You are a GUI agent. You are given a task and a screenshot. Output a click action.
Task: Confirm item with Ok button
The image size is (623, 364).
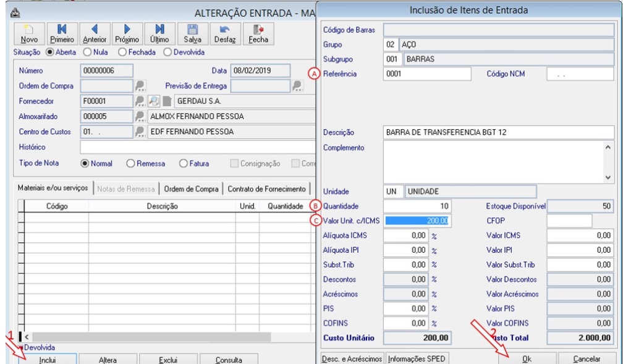(527, 358)
